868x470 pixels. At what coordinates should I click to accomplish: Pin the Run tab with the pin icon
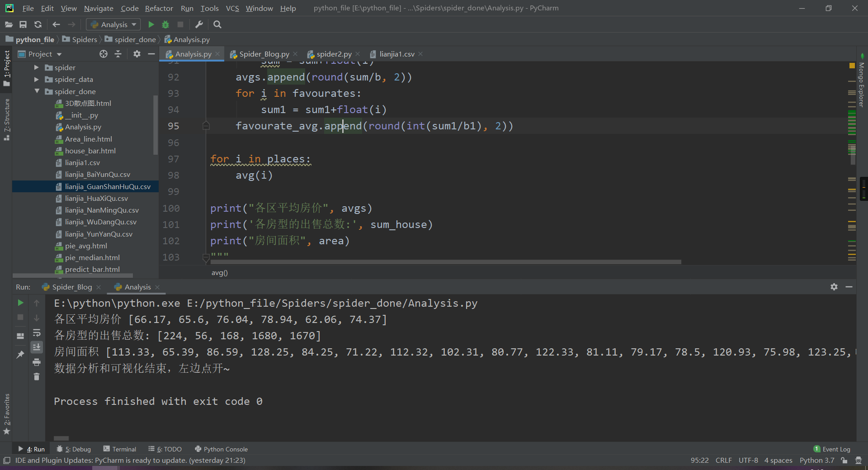[20, 354]
